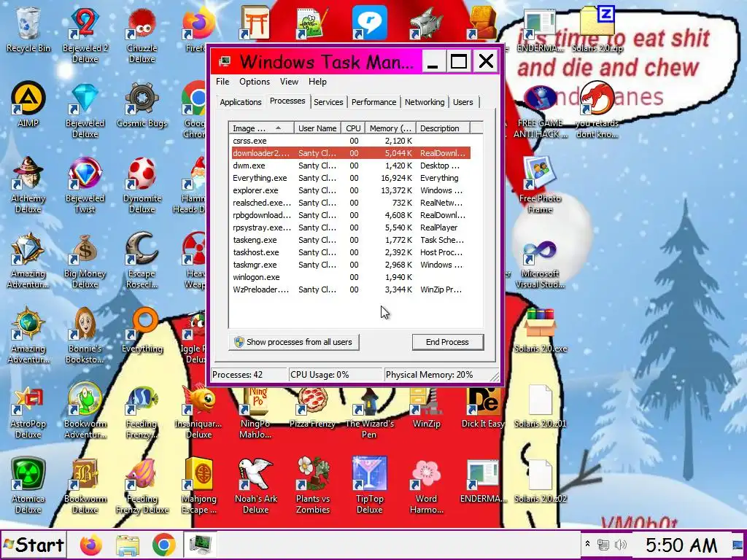Sort processes by CPU column header
The height and width of the screenshot is (560, 747).
tap(353, 128)
